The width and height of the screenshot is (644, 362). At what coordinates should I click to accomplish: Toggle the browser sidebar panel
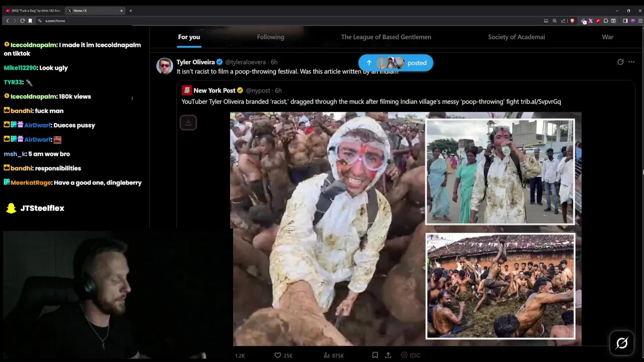(x=625, y=21)
